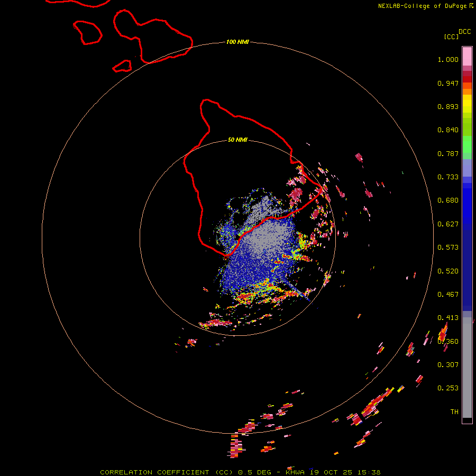Click the TH threshold label

point(454,412)
